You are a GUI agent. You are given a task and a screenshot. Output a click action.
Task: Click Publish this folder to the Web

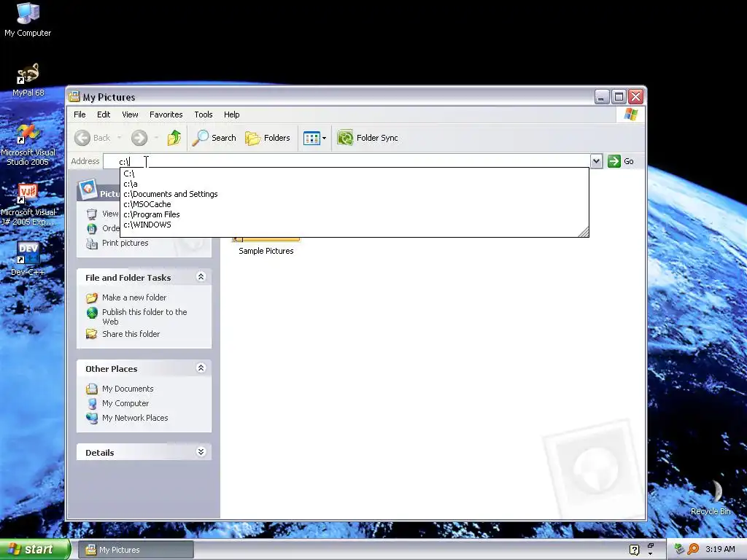point(144,316)
